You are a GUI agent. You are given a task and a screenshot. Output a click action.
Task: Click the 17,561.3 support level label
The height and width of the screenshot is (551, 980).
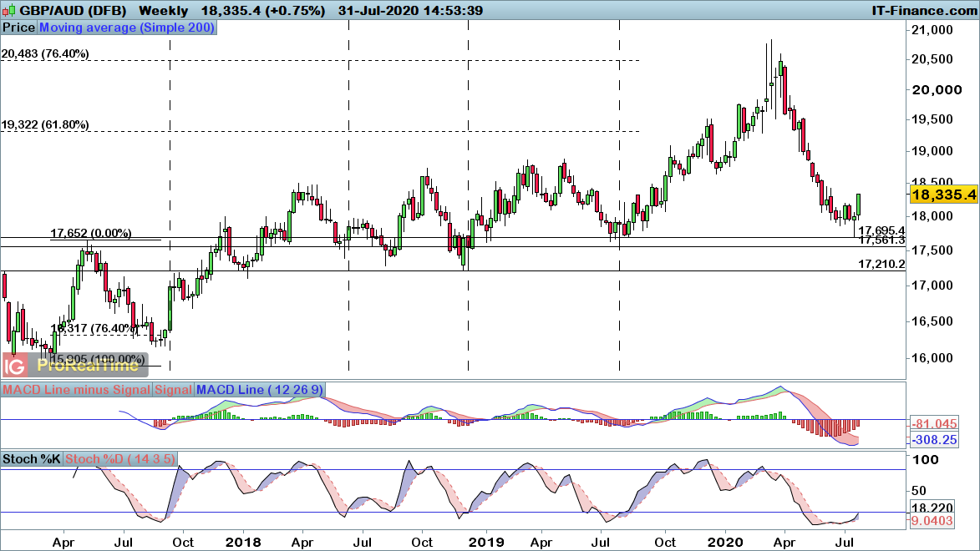(x=881, y=240)
